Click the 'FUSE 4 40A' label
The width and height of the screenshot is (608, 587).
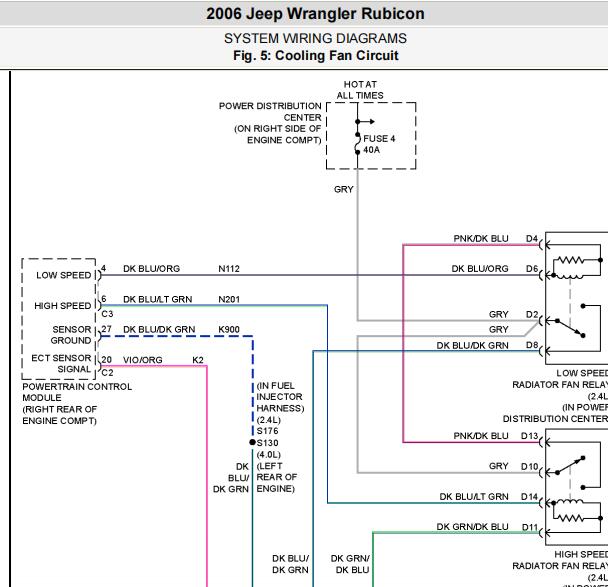pyautogui.click(x=379, y=144)
